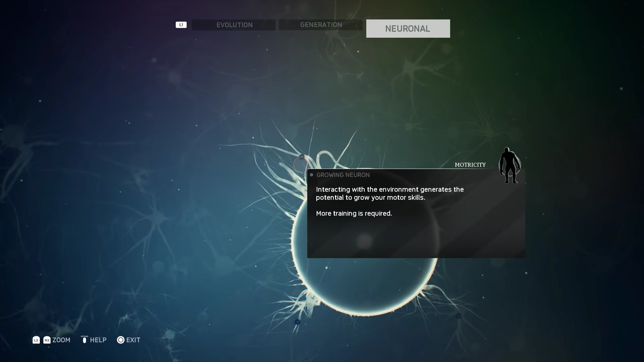Switch to the EVOLUTION tab
Viewport: 644px width, 362px height.
point(234,25)
